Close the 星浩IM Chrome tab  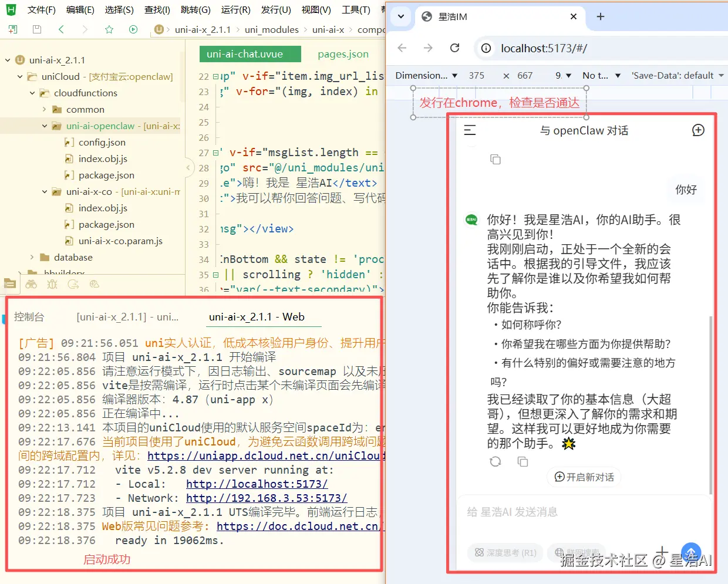574,16
